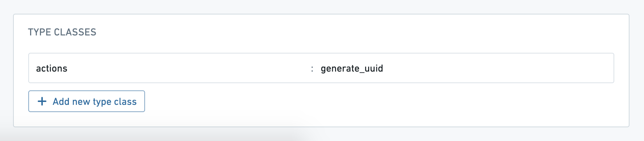Screen dimensions: 644x141
Task: Add a new type class
Action: coord(87,101)
